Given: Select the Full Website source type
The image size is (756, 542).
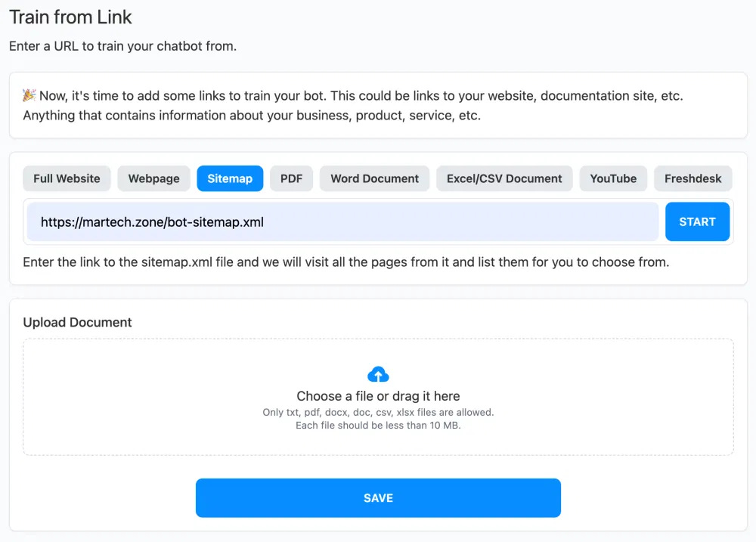Looking at the screenshot, I should click(67, 178).
